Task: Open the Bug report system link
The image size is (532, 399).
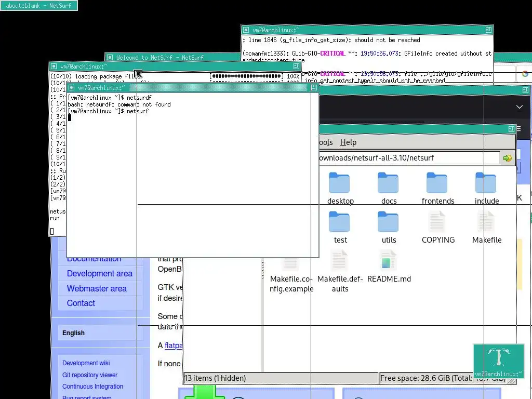Action: 87,397
